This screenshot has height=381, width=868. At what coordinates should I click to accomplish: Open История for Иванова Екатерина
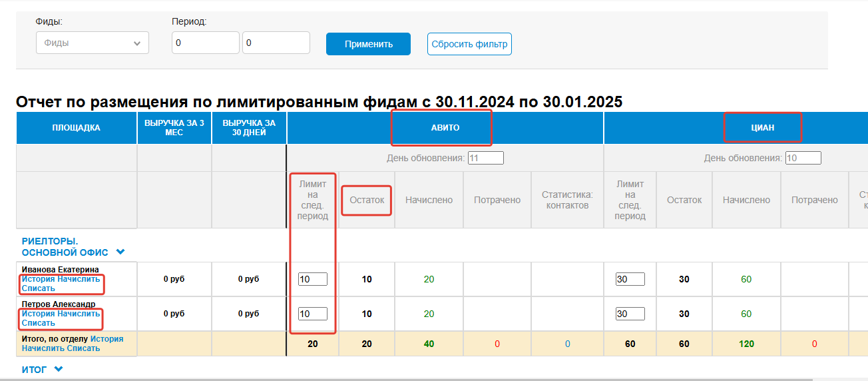pyautogui.click(x=38, y=279)
